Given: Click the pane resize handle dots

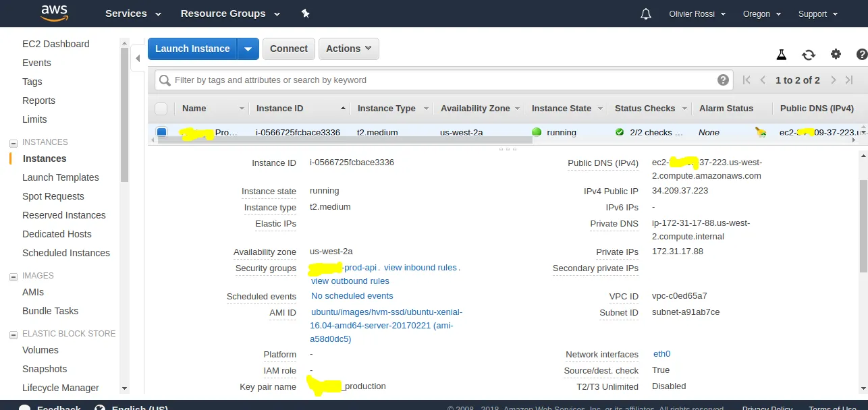Looking at the screenshot, I should 507,148.
